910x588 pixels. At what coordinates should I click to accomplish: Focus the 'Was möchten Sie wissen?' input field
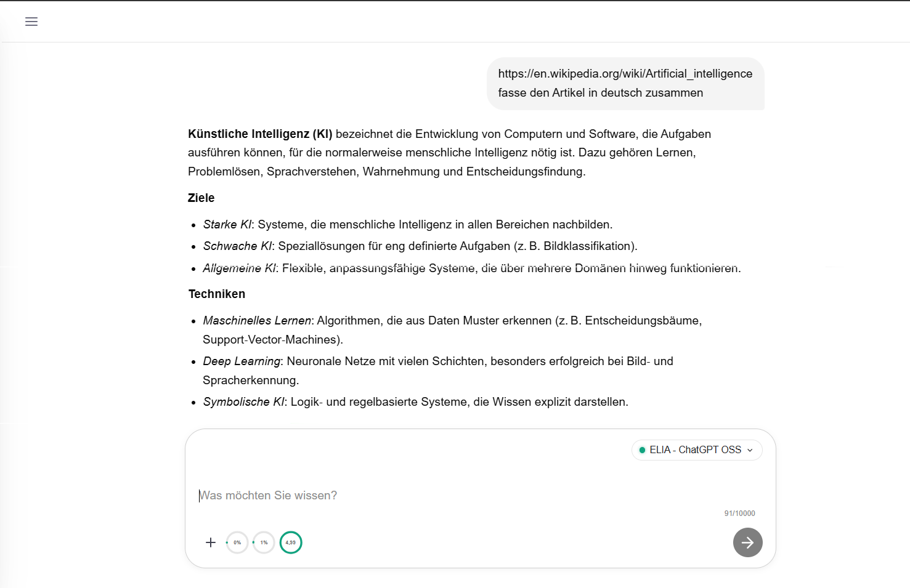(370, 495)
